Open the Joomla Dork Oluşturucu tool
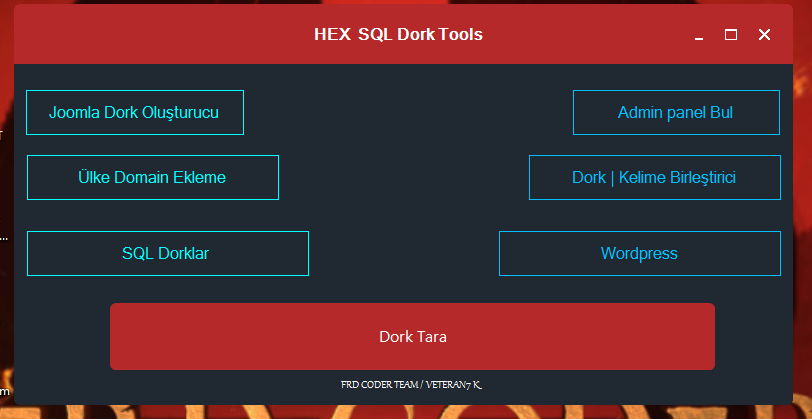The width and height of the screenshot is (812, 419). 134,112
